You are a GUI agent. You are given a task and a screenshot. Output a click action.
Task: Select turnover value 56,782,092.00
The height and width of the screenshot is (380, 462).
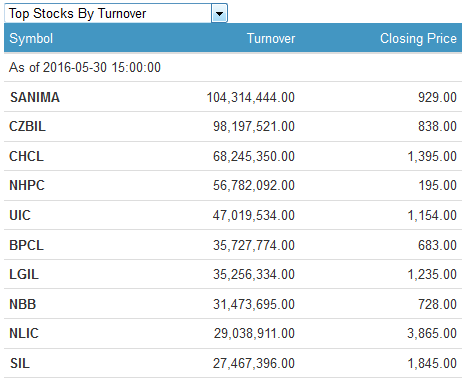point(254,185)
